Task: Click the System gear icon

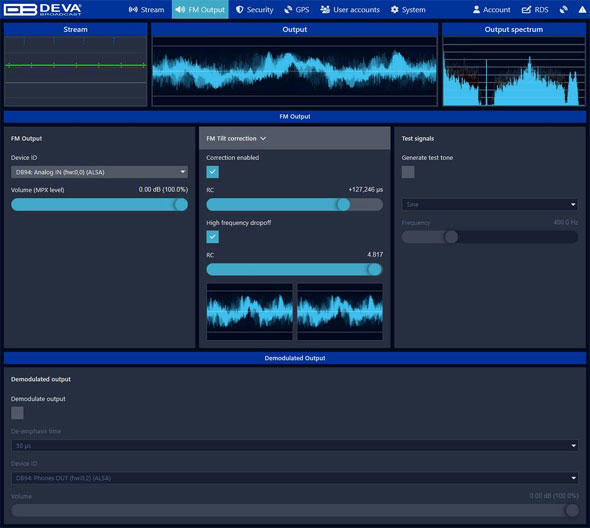Action: 394,9
